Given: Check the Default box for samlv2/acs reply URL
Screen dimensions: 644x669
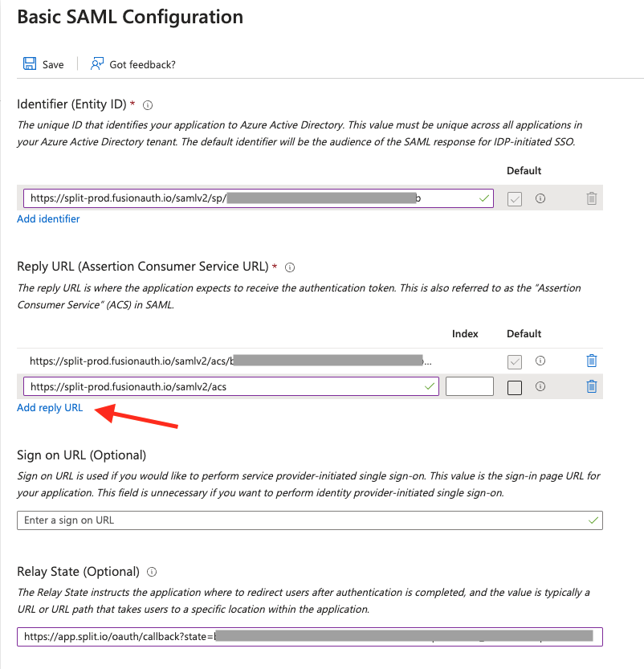Looking at the screenshot, I should coord(515,387).
